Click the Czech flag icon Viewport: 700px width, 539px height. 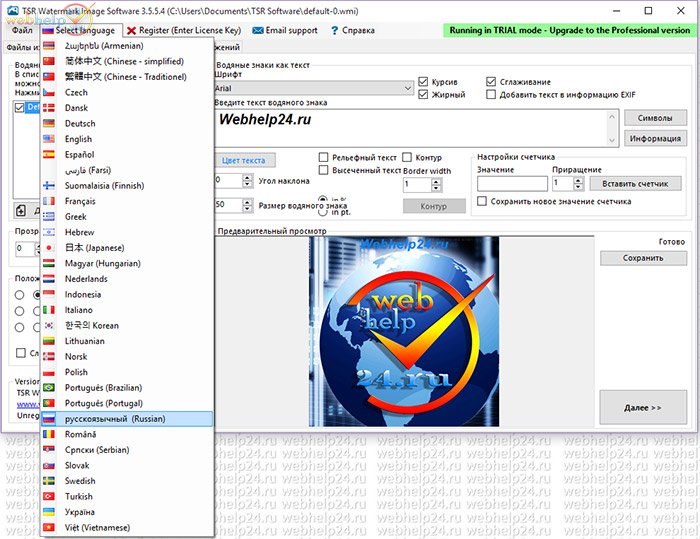[49, 92]
